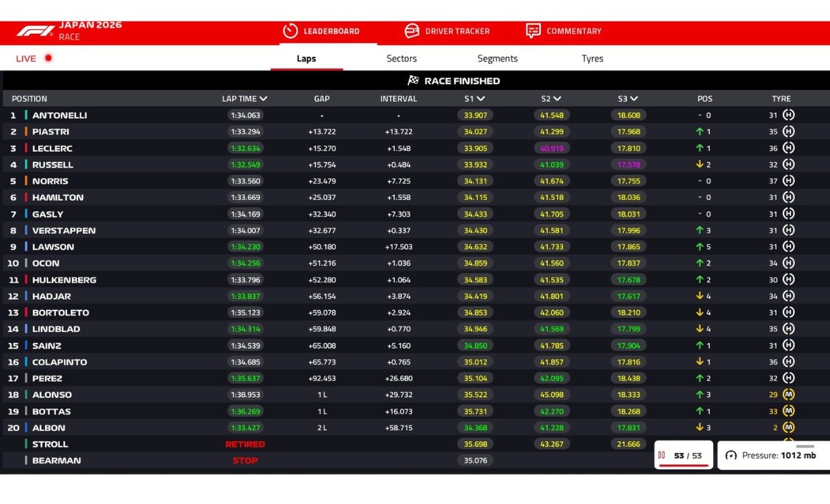Viewport: 830px width, 504px height.
Task: Click the green position-gained arrow for Lawson
Action: click(699, 247)
